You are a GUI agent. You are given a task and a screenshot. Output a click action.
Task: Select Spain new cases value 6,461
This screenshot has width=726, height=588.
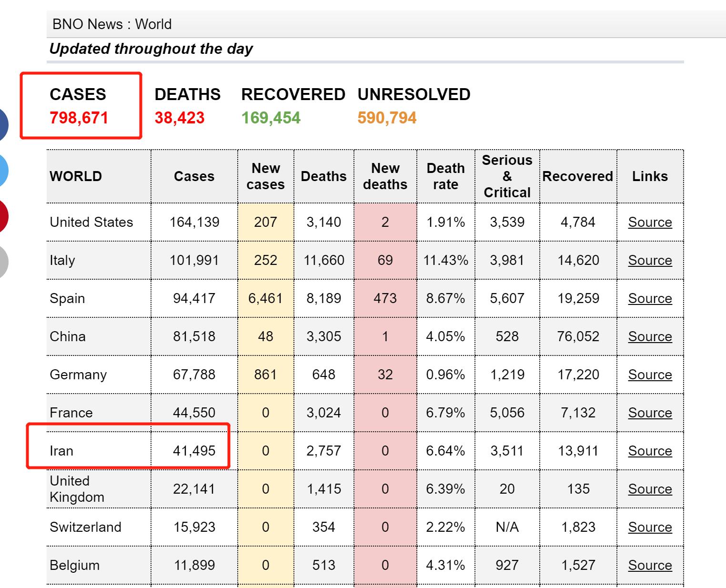[265, 298]
